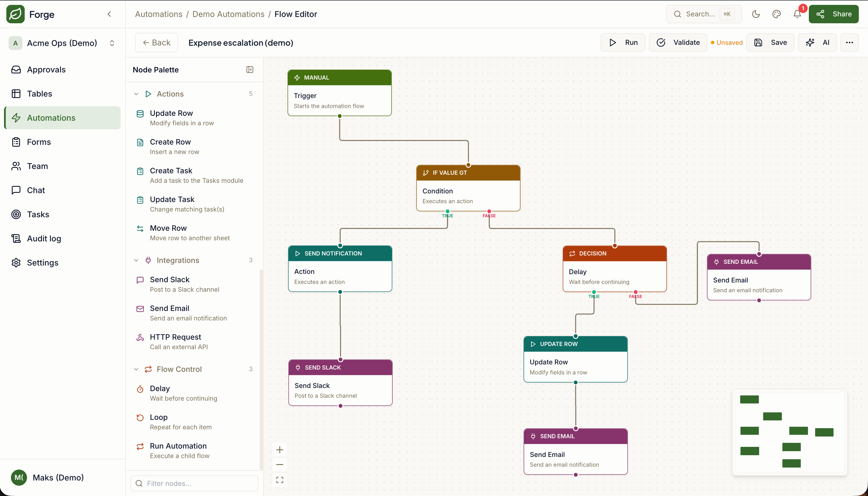The height and width of the screenshot is (496, 868).
Task: Open the theme palette icon
Action: [776, 14]
